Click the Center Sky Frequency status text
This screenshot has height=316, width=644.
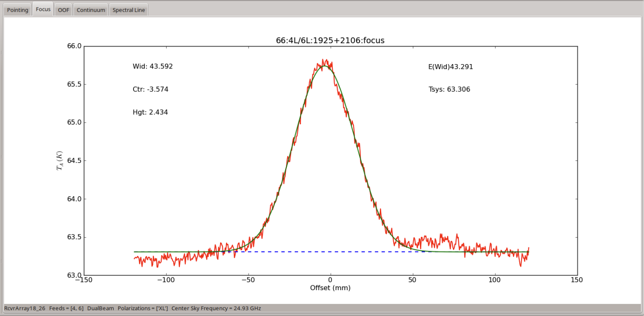[x=216, y=308]
